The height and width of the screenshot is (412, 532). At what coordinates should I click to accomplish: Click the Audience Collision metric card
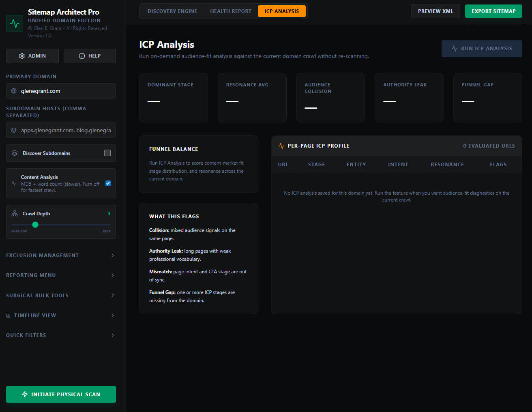point(330,98)
